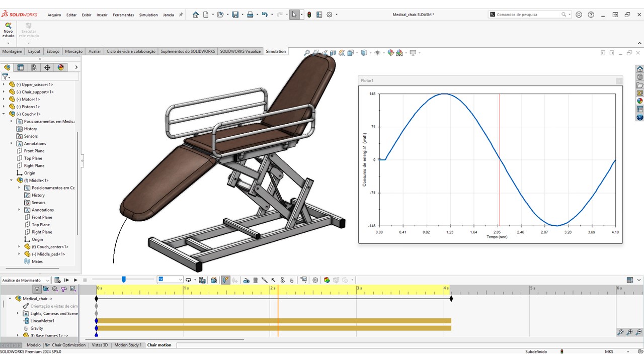Click the LinearMotor1 timeline duration bar
The height and width of the screenshot is (362, 644).
(274, 321)
